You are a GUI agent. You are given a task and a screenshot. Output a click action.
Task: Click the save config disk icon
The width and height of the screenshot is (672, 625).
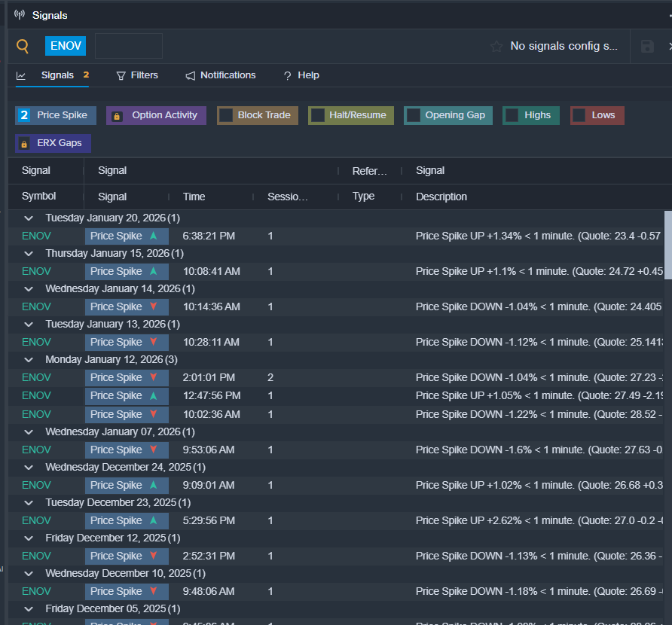647,47
